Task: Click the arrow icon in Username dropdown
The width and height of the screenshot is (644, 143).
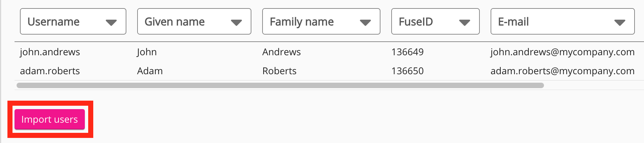Action: (x=111, y=23)
